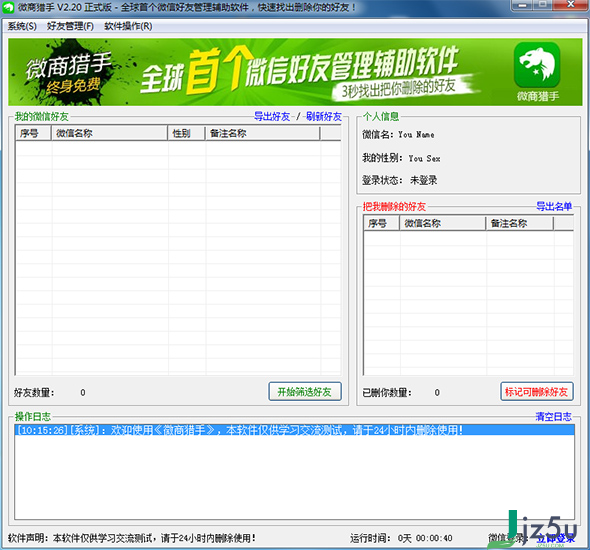Sort friends list by 微信名称 column header

109,133
